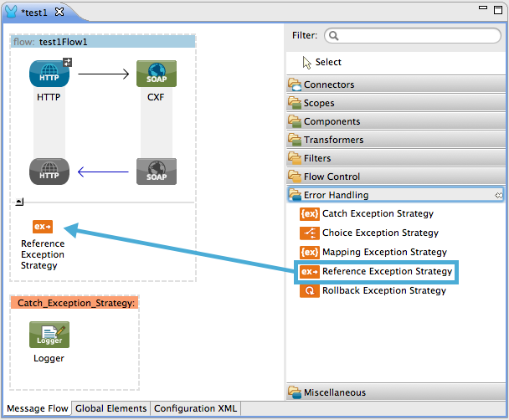Click the CXF SOAP component icon
The height and width of the screenshot is (420, 509).
pos(157,74)
